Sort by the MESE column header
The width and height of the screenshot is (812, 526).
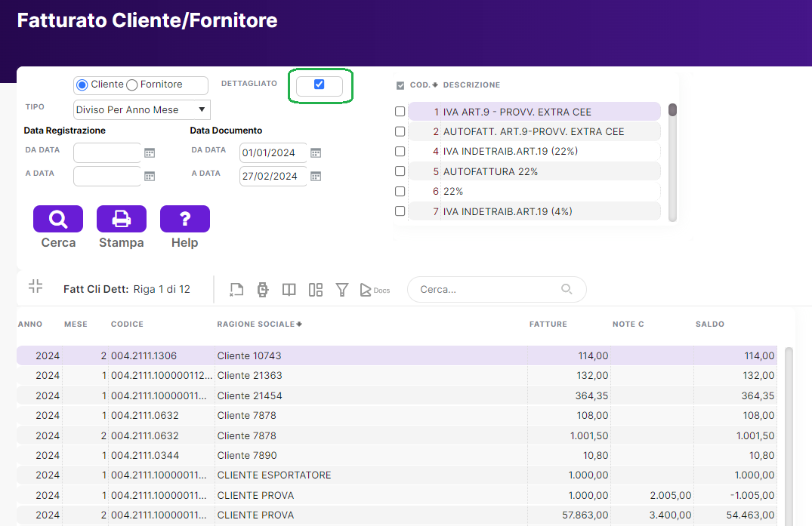76,325
